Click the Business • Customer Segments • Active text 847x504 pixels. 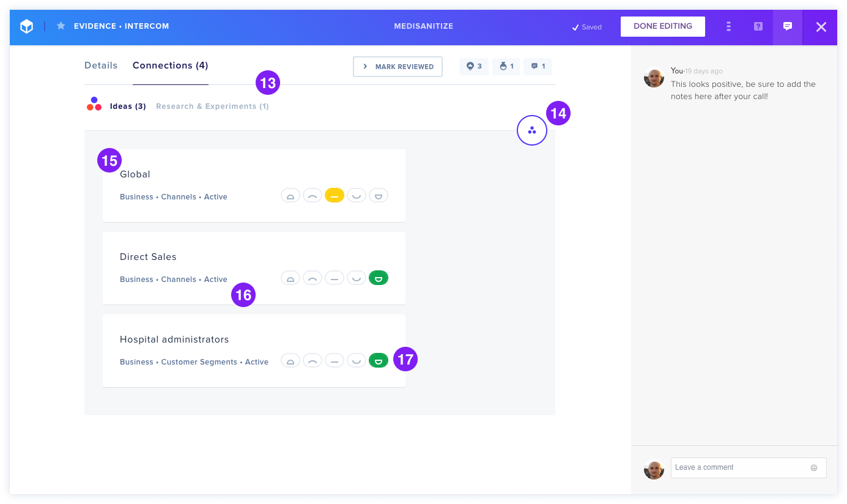pos(194,362)
